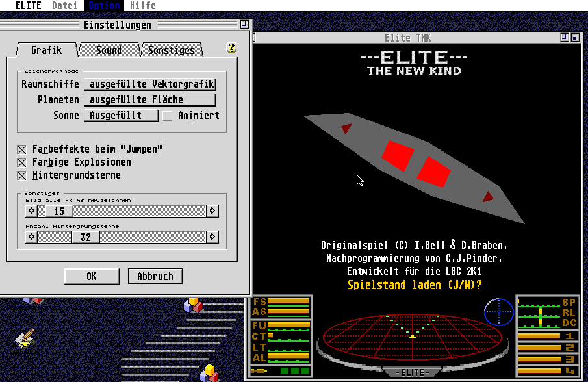Image resolution: width=588 pixels, height=382 pixels.
Task: Enable the Animiert sun checkbox
Action: pos(168,116)
